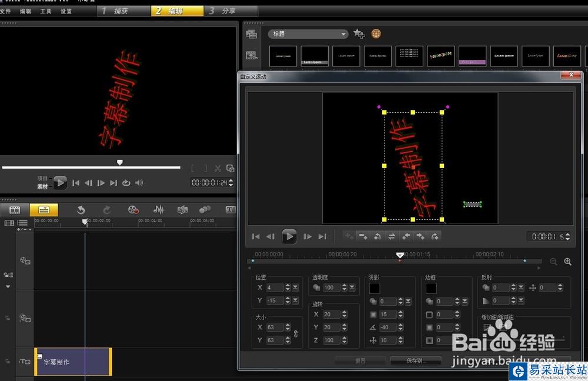Click the scissors split clip icon
The height and width of the screenshot is (381, 588).
[x=218, y=168]
